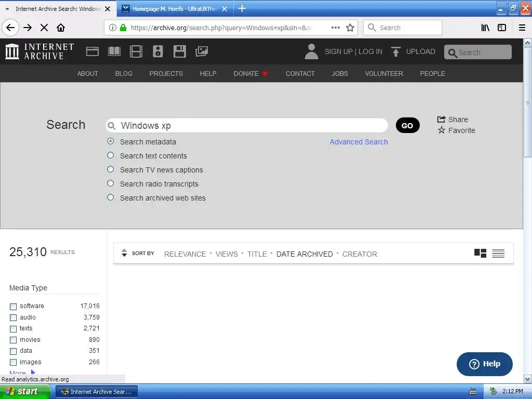Image resolution: width=532 pixels, height=399 pixels.
Task: Open the Firefox Library icon
Action: pos(485,28)
